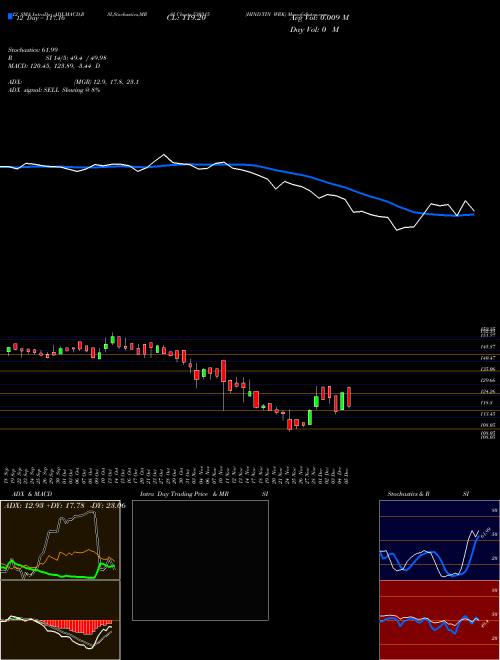500x660 pixels.
Task: Open the ADX indicator chart panel
Action: tap(60, 540)
